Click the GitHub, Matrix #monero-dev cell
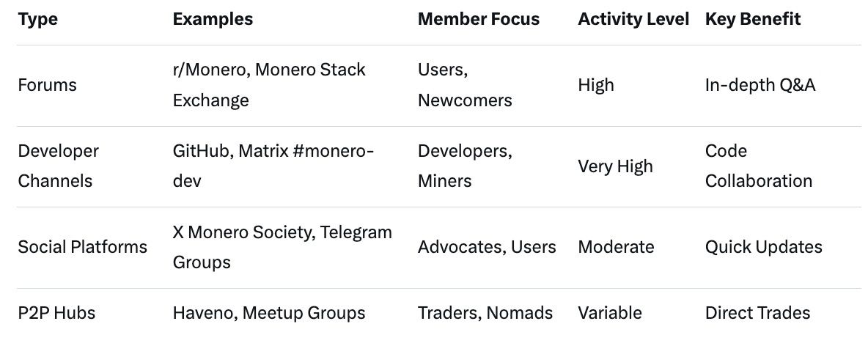The image size is (868, 343). click(x=273, y=166)
